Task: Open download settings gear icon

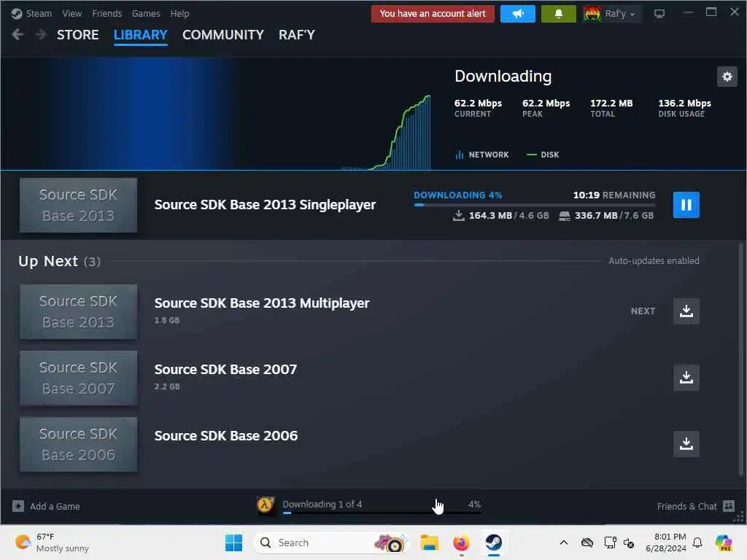Action: pos(727,77)
